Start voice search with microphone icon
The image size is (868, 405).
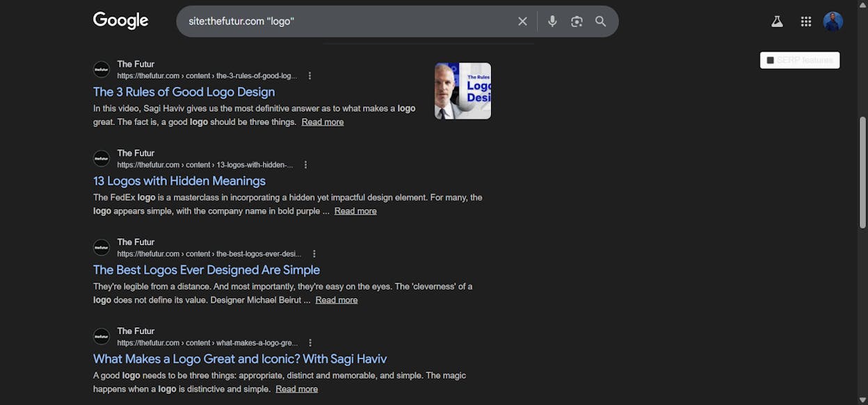552,22
